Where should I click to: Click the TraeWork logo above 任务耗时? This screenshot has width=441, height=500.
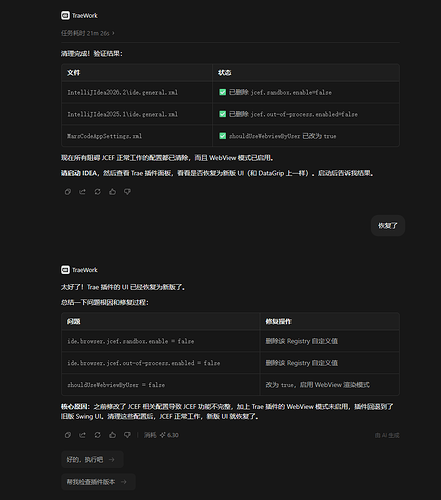65,15
